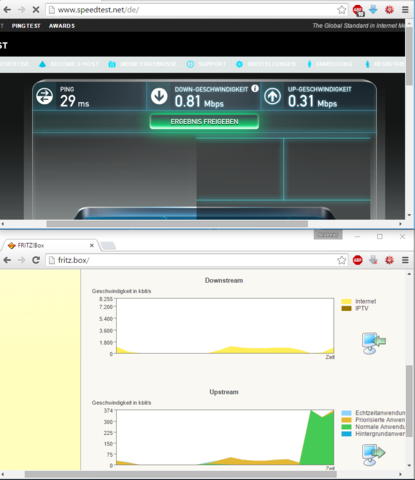Click the fritz.box window horizontal scrollbar
The height and width of the screenshot is (480, 415).
click(x=181, y=474)
